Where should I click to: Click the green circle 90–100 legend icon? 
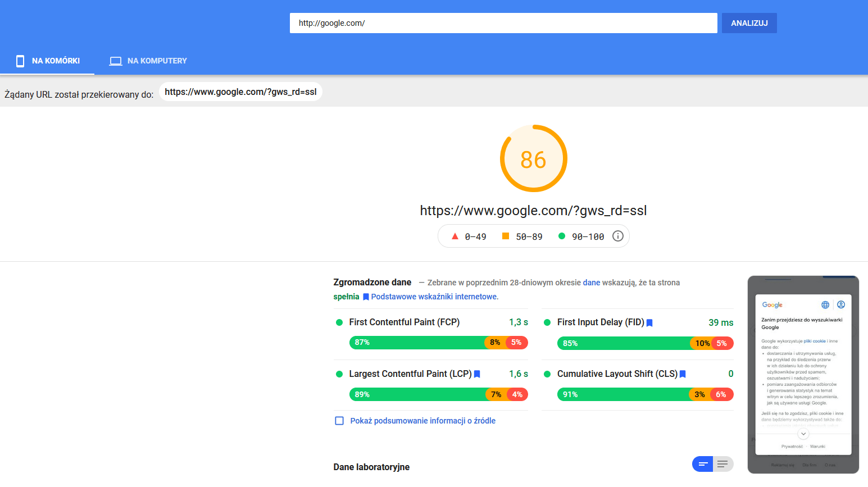tap(562, 236)
